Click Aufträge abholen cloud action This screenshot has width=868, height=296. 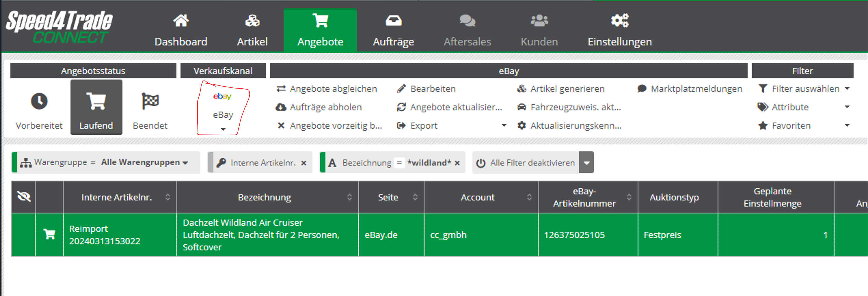click(319, 107)
